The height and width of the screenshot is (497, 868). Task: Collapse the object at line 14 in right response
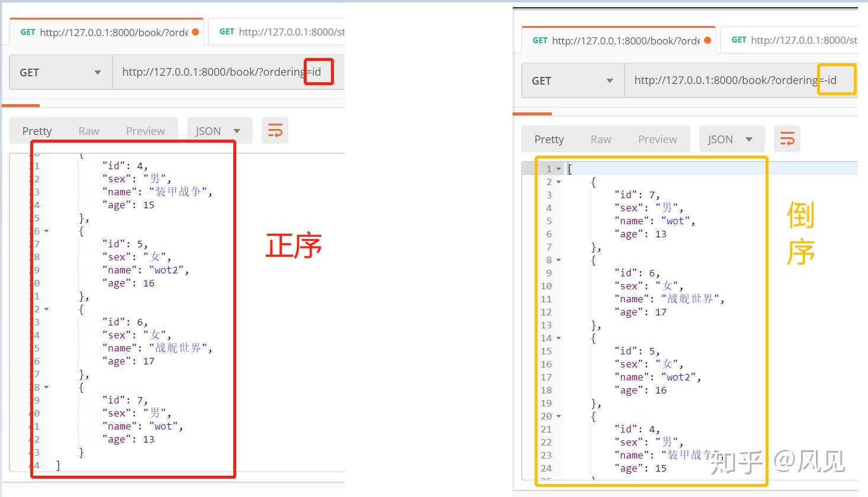(558, 338)
